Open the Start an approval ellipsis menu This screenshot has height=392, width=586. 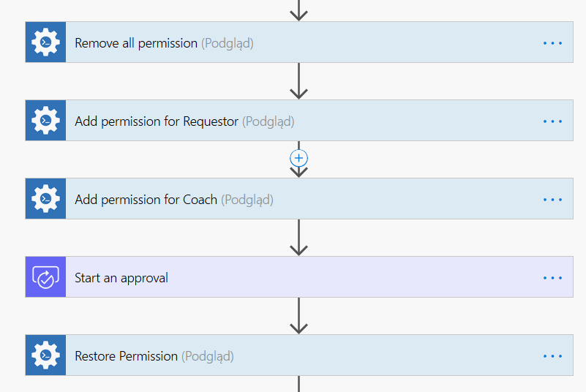tap(552, 278)
